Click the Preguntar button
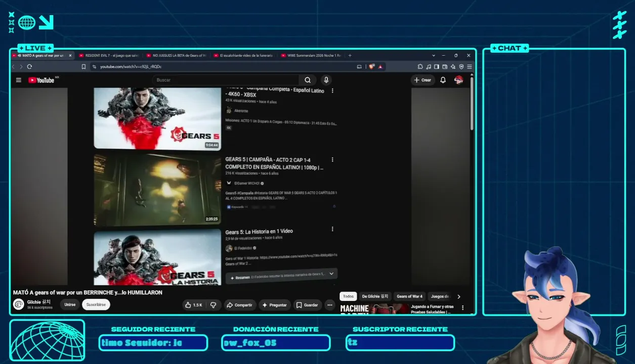The height and width of the screenshot is (364, 635). [x=275, y=305]
